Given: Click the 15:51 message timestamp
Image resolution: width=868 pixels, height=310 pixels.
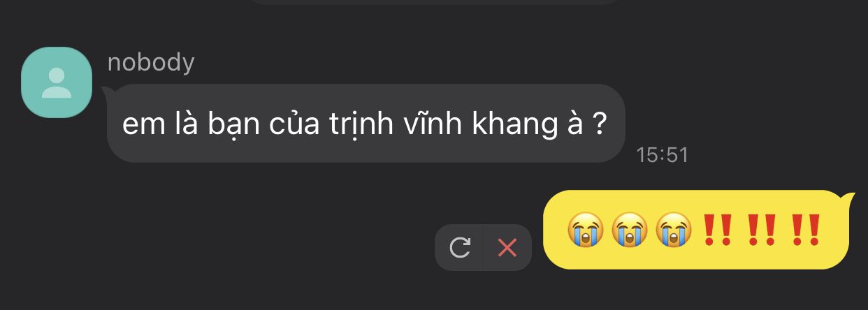Looking at the screenshot, I should pyautogui.click(x=663, y=155).
